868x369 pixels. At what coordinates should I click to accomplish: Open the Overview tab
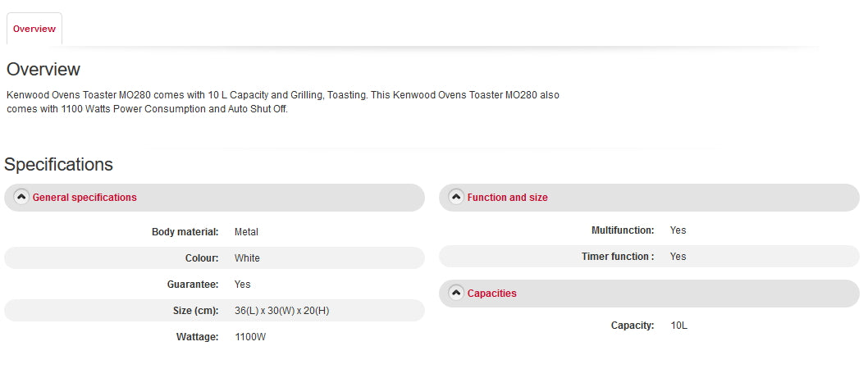34,30
